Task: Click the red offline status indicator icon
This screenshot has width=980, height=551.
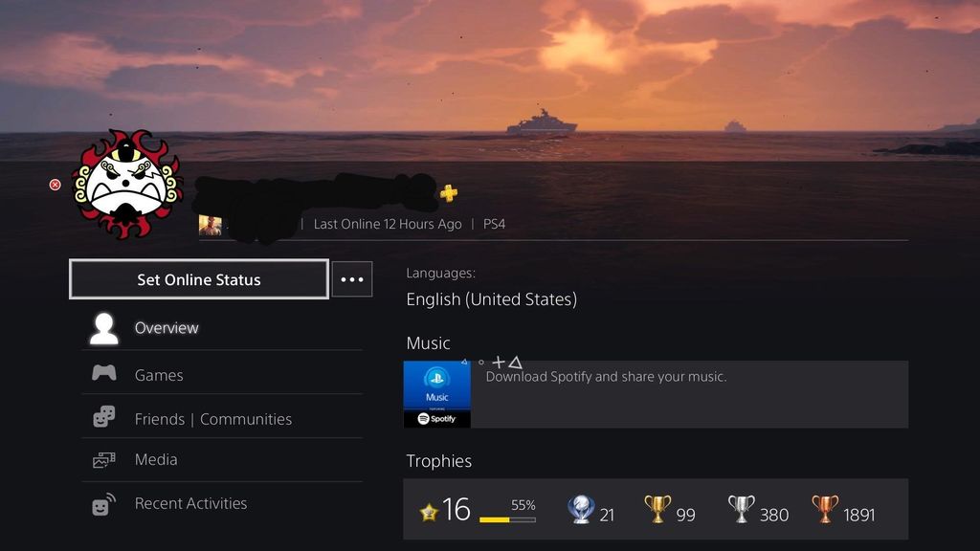Action: [55, 185]
